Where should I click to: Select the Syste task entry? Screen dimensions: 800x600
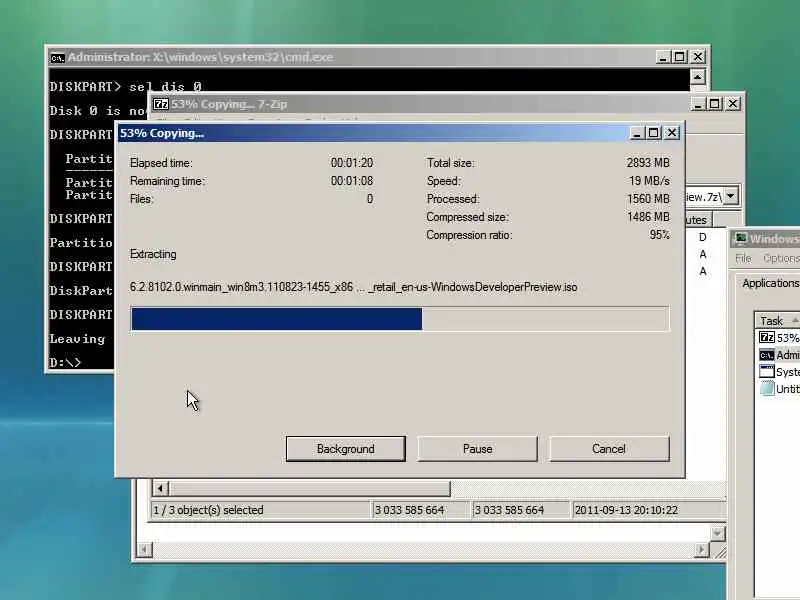point(779,371)
